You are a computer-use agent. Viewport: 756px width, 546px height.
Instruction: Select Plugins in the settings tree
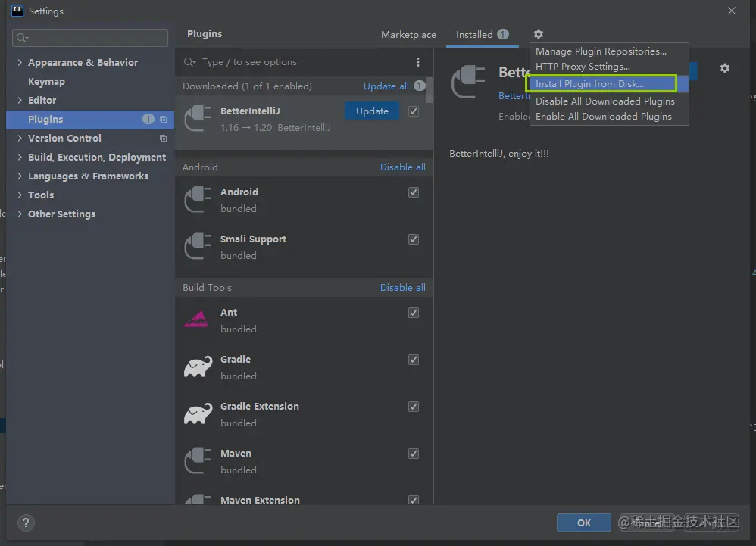pyautogui.click(x=90, y=120)
